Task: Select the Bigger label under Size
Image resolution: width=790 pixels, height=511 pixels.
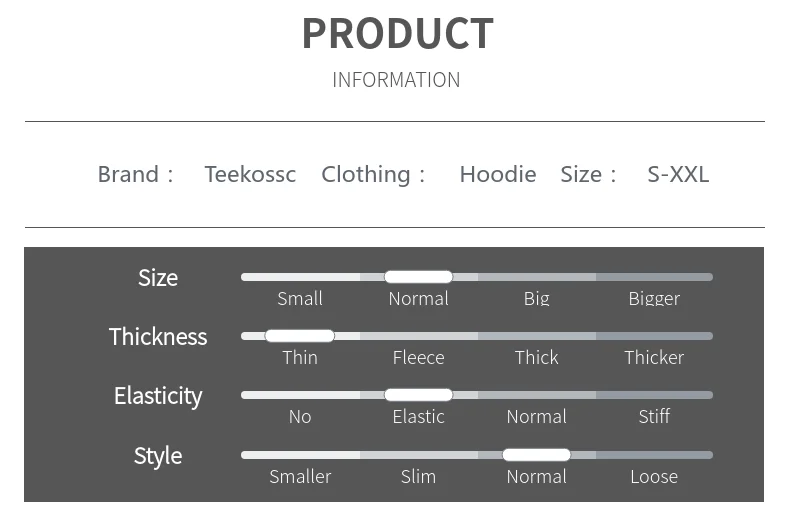Action: (x=654, y=299)
